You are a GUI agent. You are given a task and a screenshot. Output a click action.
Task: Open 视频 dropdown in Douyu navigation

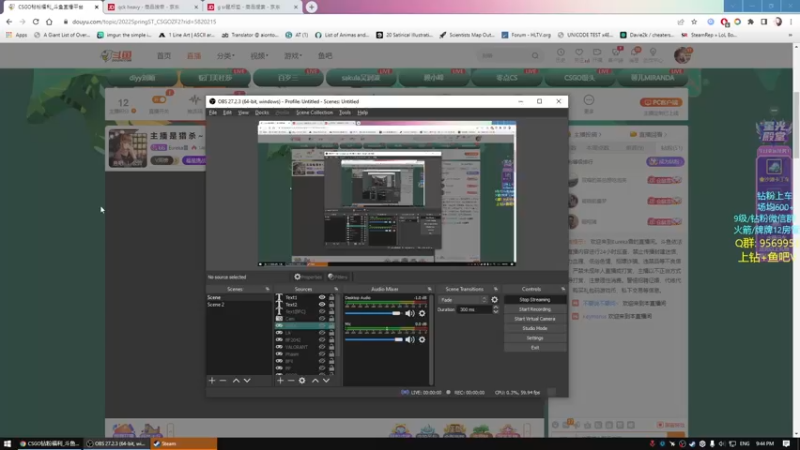259,56
